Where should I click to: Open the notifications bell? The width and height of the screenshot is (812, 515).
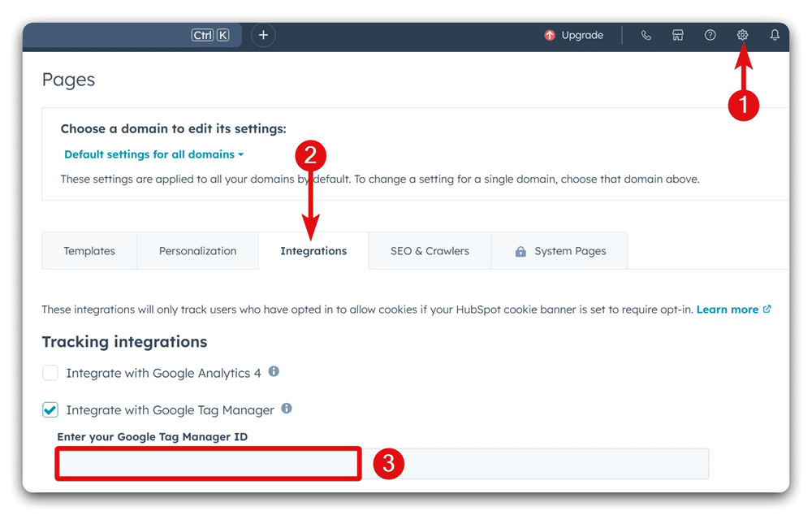775,35
